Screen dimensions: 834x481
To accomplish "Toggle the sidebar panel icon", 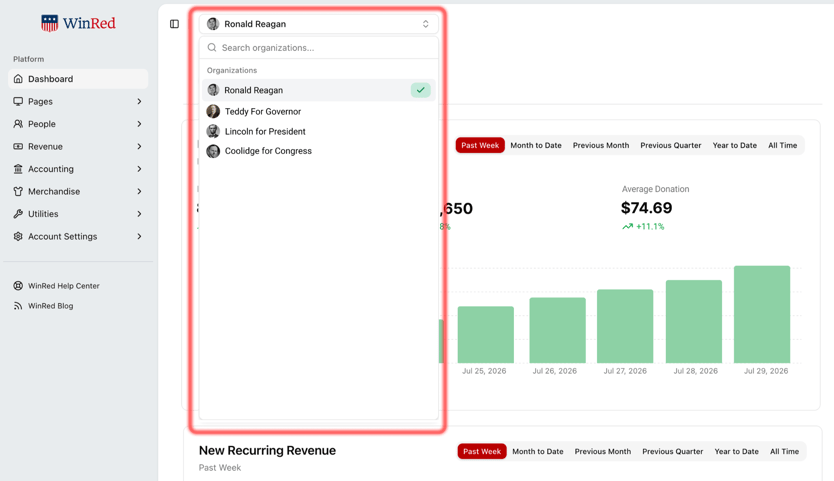I will tap(174, 24).
